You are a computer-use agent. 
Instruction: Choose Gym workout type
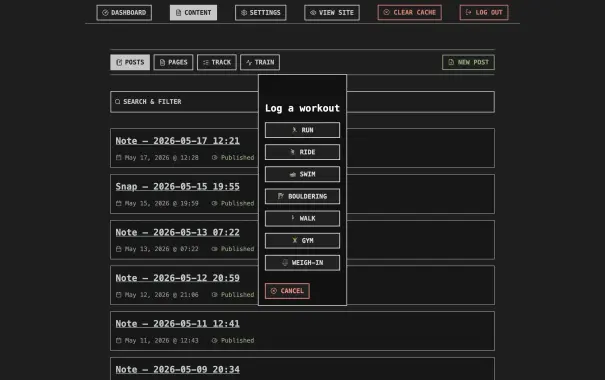pos(302,241)
